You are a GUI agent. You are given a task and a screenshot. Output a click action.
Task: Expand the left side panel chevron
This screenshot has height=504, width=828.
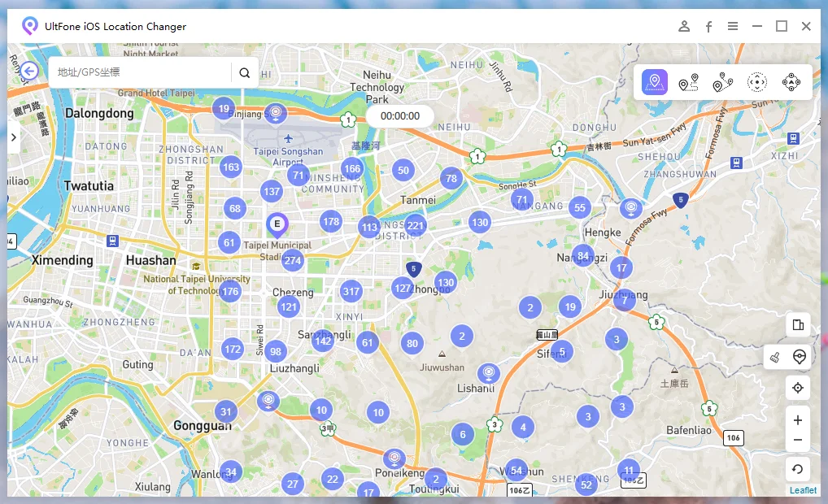pos(14,137)
